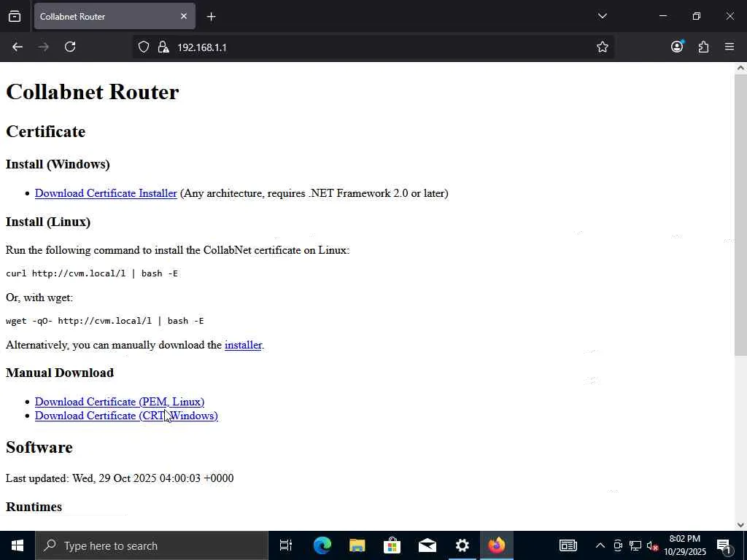
Task: Select the Collabnet Router tab
Action: [115, 16]
